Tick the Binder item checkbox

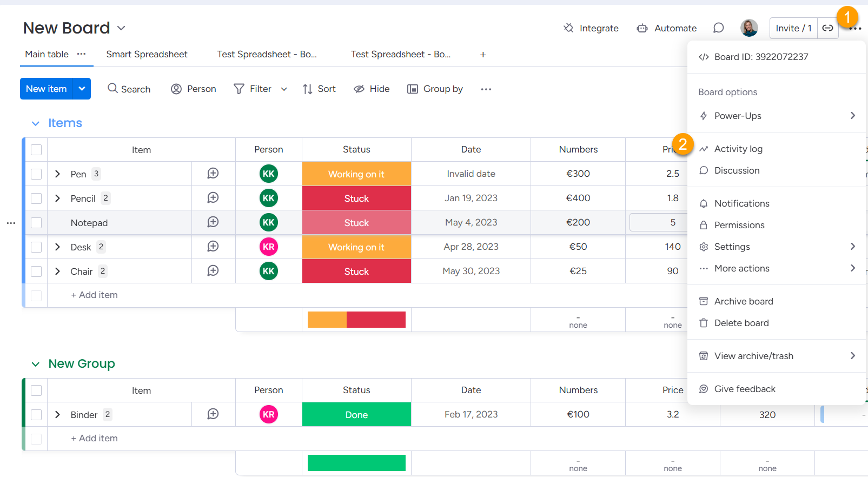click(x=36, y=415)
